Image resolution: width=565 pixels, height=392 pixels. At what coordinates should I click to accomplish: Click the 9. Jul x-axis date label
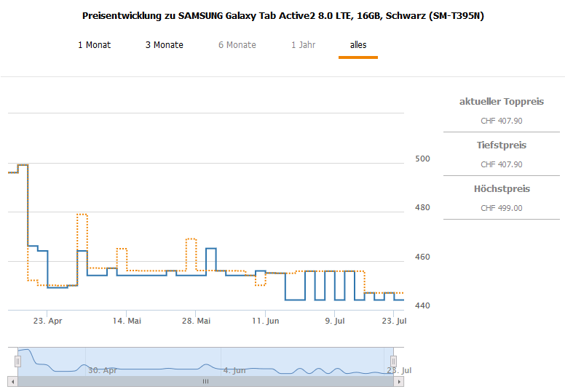click(334, 321)
